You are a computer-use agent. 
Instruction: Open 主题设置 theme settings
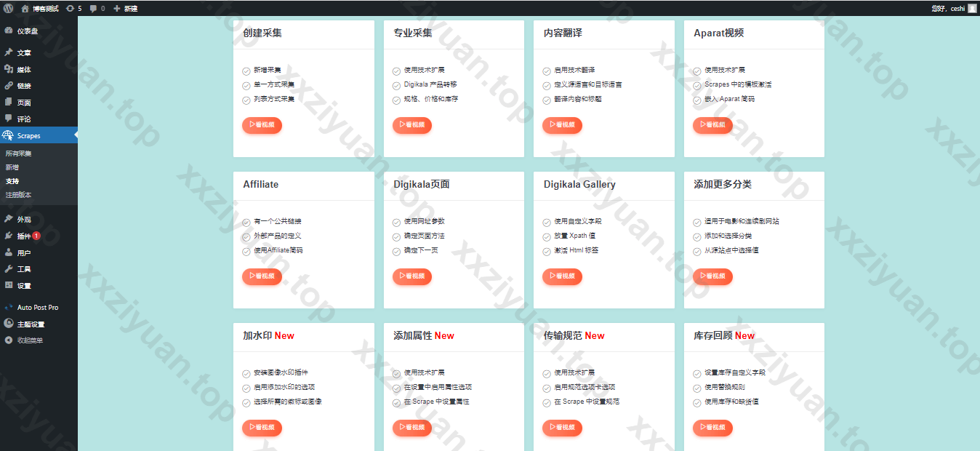31,324
